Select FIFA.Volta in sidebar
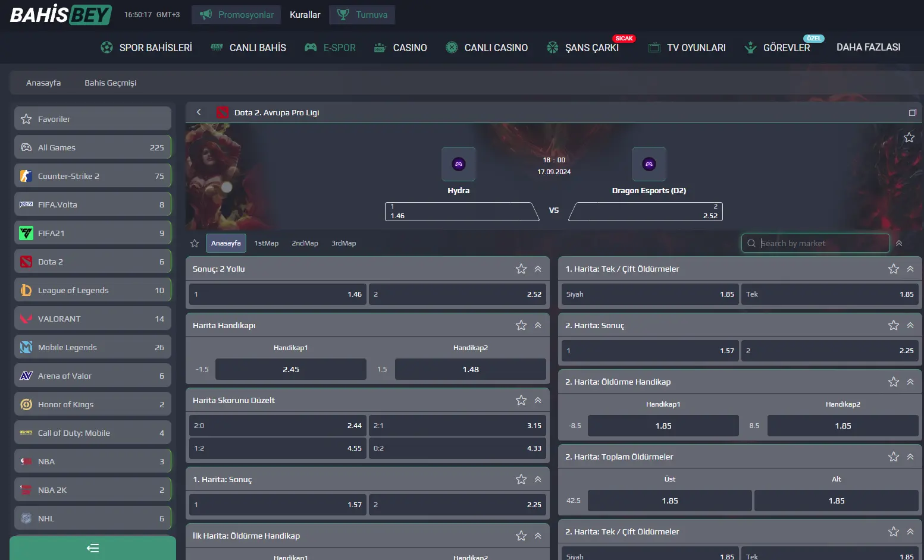The image size is (924, 560). click(x=93, y=205)
